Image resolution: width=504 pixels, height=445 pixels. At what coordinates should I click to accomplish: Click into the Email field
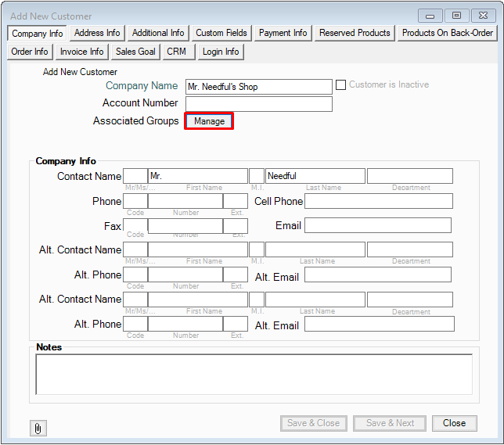377,226
